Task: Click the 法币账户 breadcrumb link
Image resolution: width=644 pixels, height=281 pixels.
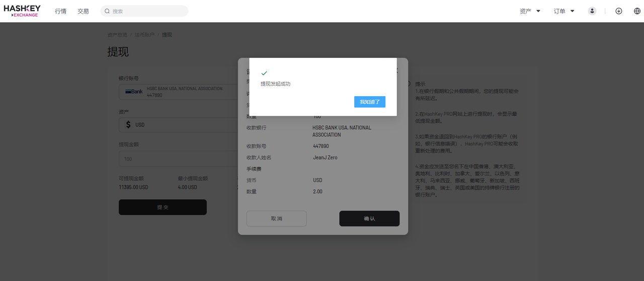Action: coord(144,35)
